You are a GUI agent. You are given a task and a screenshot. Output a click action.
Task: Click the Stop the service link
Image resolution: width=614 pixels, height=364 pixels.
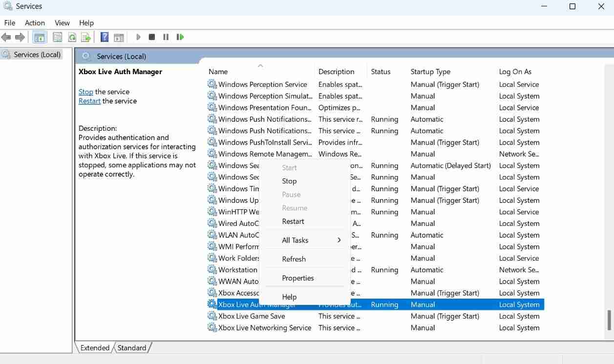point(85,92)
